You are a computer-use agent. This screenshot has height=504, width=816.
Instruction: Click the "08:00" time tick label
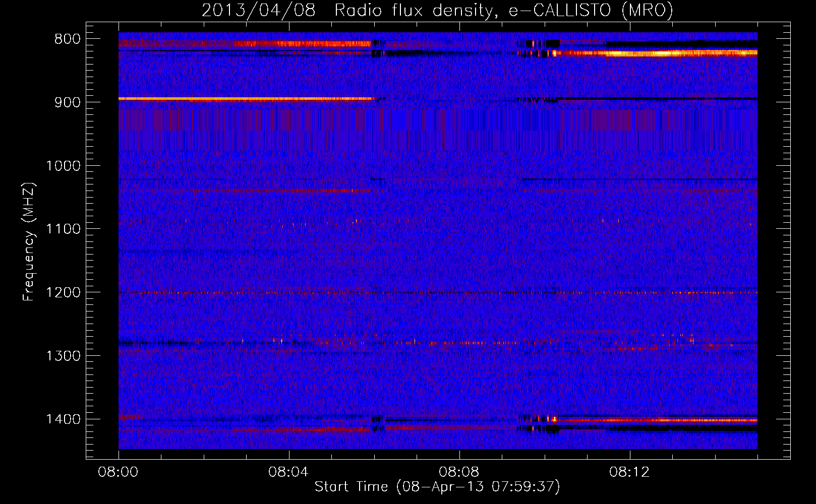click(x=118, y=472)
